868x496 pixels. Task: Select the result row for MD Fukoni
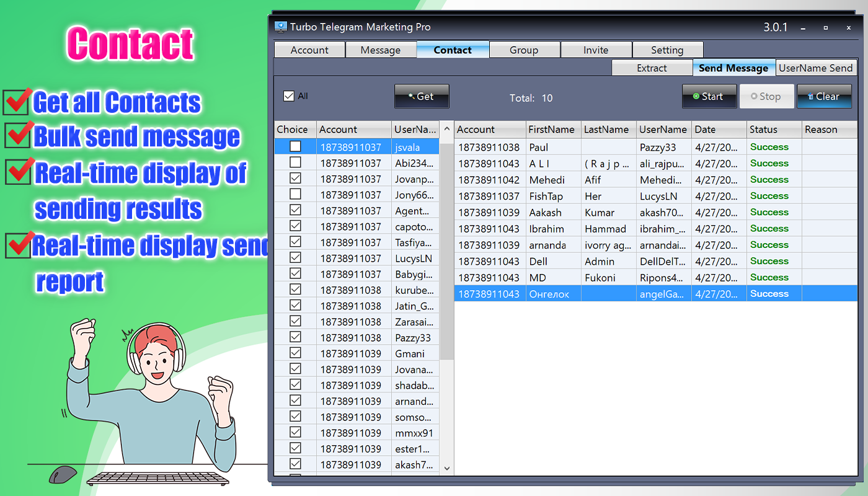pos(656,278)
